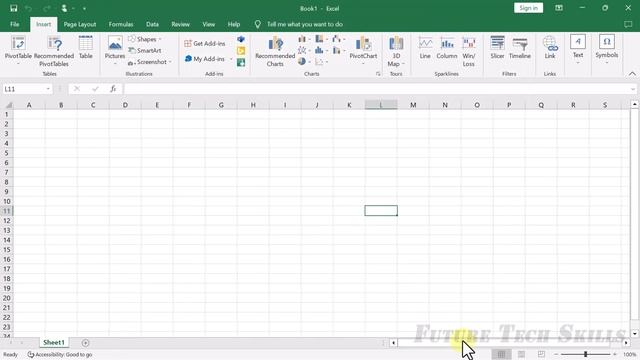Screen dimensions: 640x360
Task: Expand the formula bar with right-side arrow
Action: (x=633, y=89)
